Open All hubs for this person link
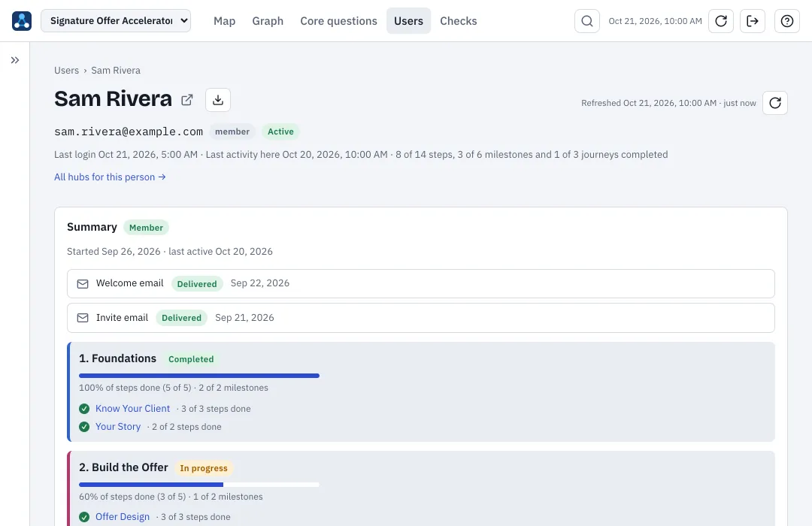The image size is (812, 526). tap(110, 177)
